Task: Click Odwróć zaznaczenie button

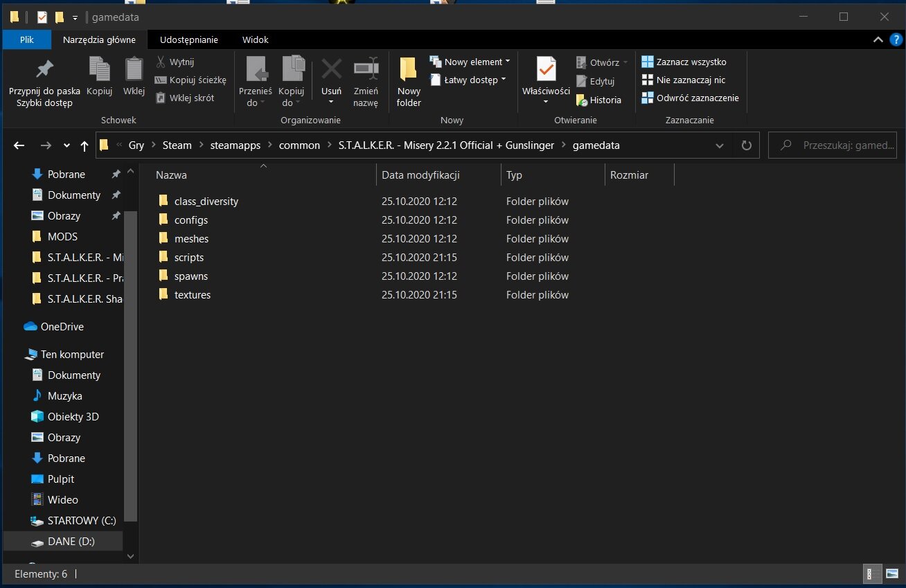Action: click(690, 98)
